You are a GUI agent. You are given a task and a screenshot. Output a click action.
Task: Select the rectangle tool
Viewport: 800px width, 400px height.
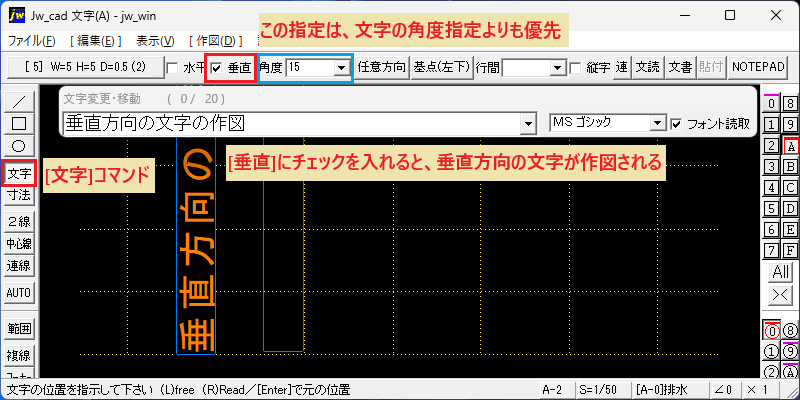point(19,123)
